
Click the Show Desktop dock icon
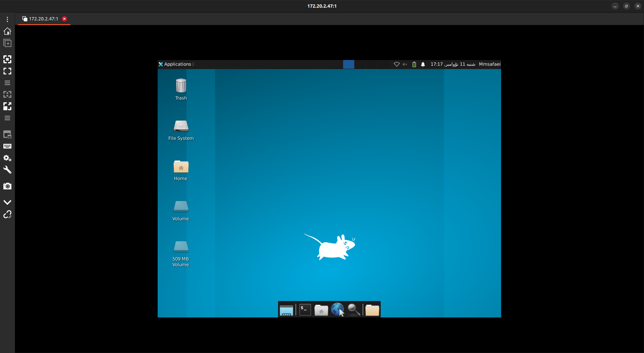pyautogui.click(x=286, y=310)
